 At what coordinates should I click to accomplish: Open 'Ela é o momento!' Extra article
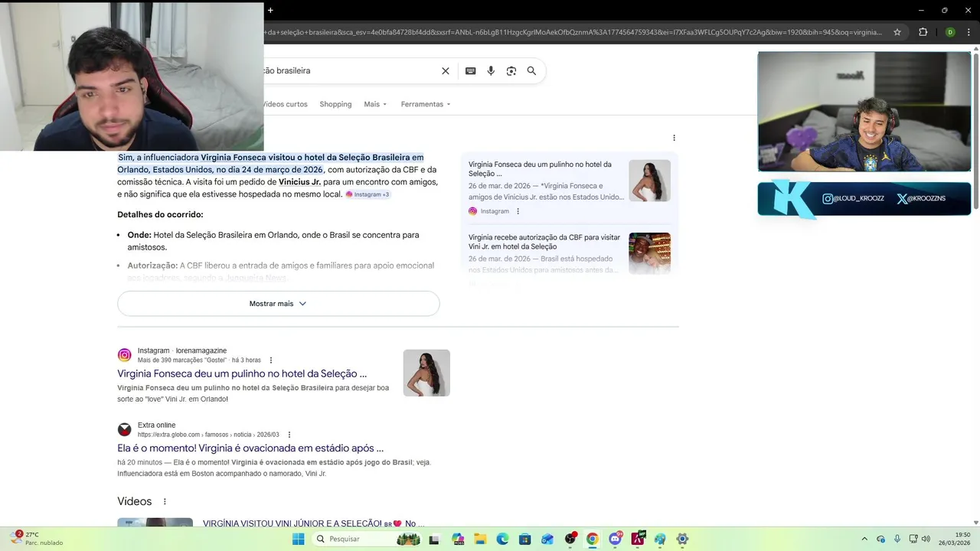250,448
